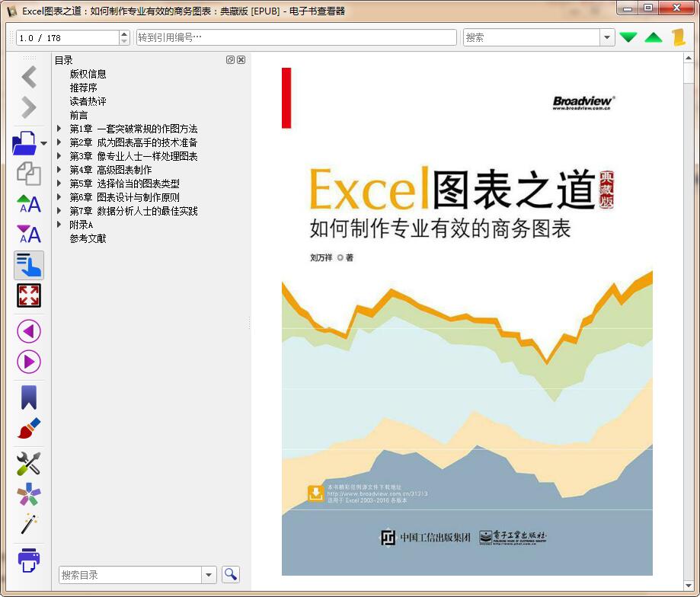
Task: Open the recent books dropdown beside the folder icon
Action: click(43, 143)
